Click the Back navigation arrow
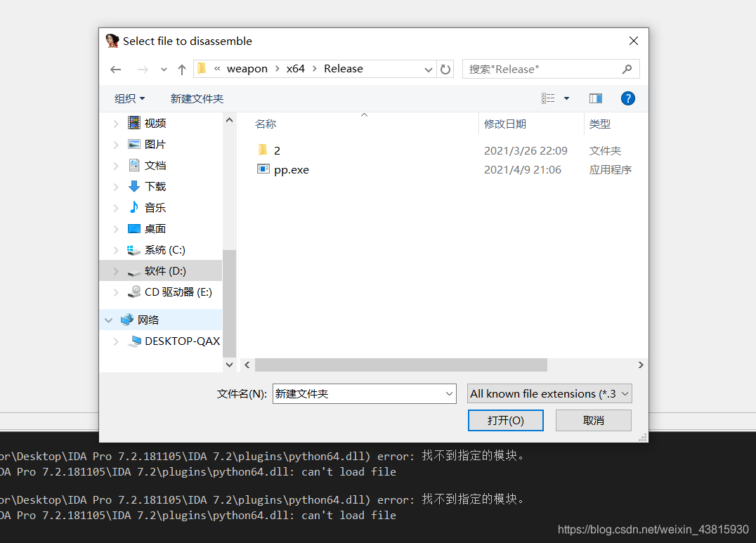Screen dimensions: 756x543 pyautogui.click(x=115, y=70)
